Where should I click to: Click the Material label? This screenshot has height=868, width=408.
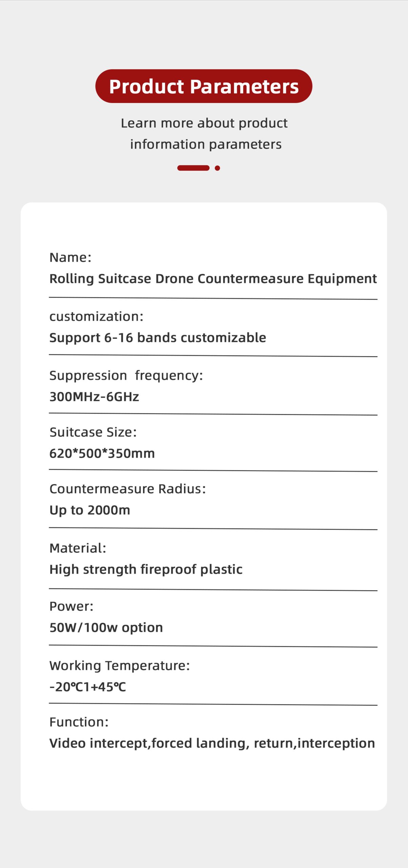pos(78,548)
